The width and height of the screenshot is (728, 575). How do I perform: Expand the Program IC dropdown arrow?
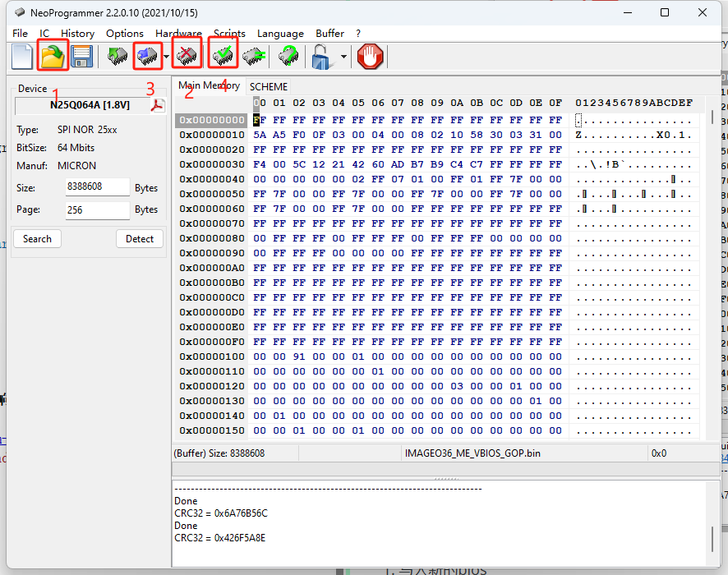click(167, 57)
